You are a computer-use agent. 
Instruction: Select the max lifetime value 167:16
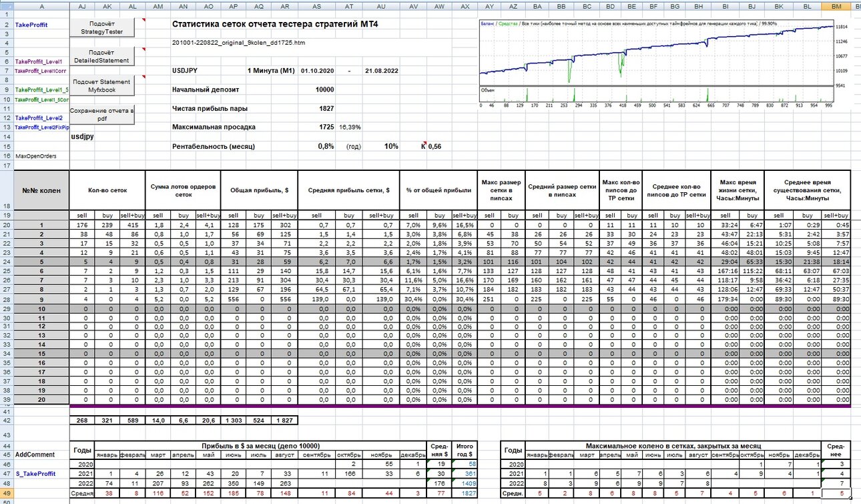725,272
